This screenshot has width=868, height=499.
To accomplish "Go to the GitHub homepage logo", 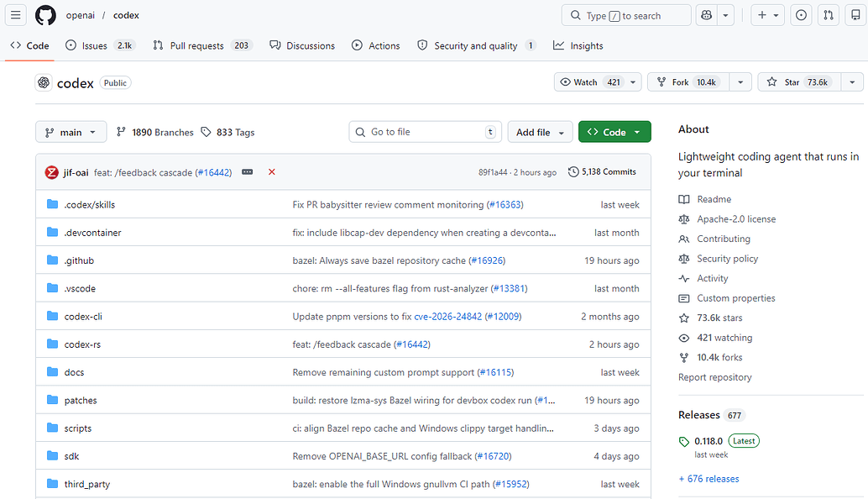I will tap(45, 15).
